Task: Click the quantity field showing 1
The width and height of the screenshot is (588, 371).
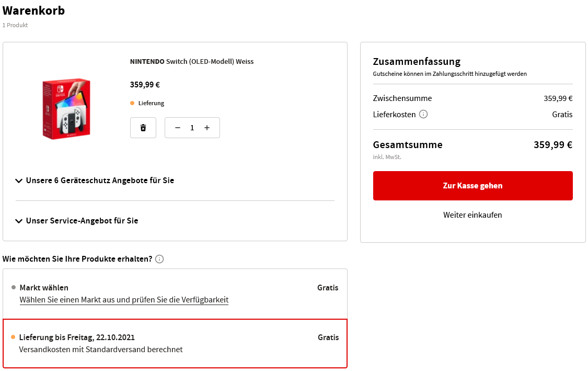Action: point(192,128)
